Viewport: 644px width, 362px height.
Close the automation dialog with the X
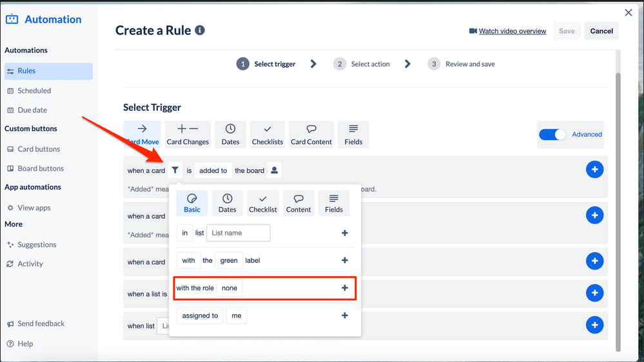[x=629, y=13]
